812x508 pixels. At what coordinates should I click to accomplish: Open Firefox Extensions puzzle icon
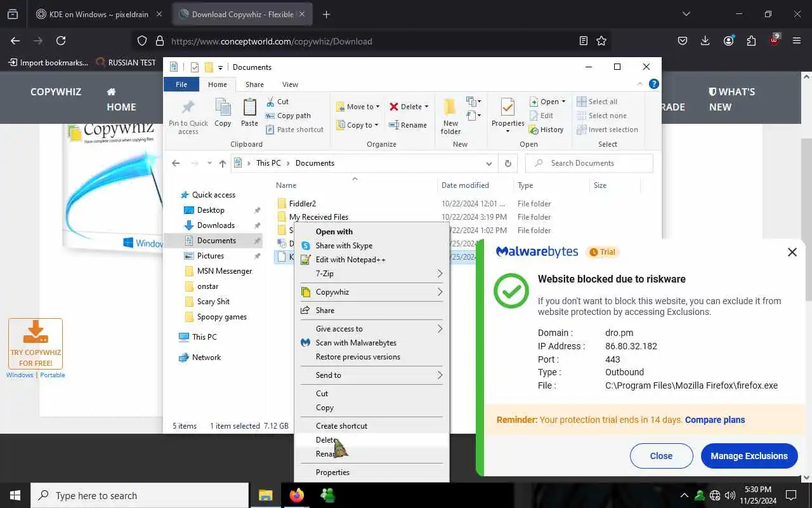(751, 41)
